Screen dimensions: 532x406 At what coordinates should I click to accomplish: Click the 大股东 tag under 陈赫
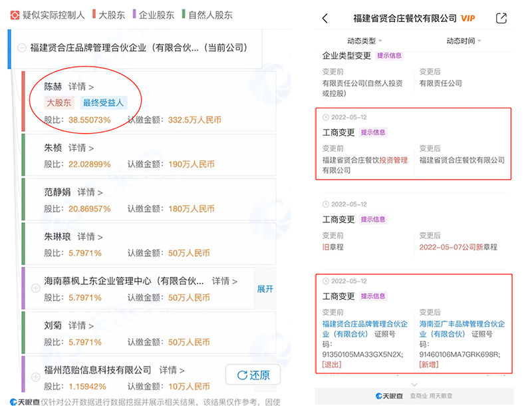[x=59, y=102]
